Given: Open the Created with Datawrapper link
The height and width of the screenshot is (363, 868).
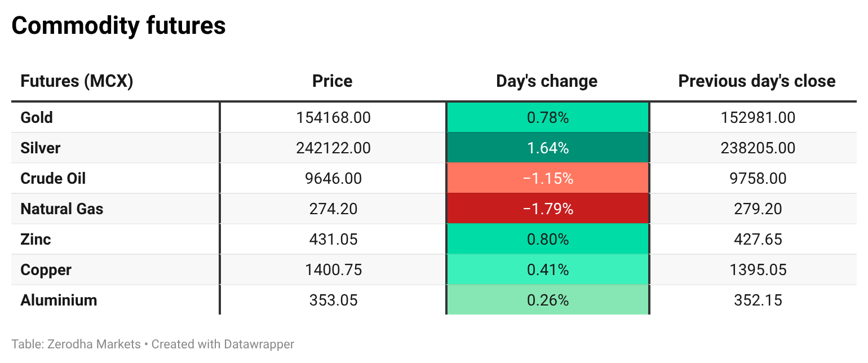Looking at the screenshot, I should (x=223, y=344).
